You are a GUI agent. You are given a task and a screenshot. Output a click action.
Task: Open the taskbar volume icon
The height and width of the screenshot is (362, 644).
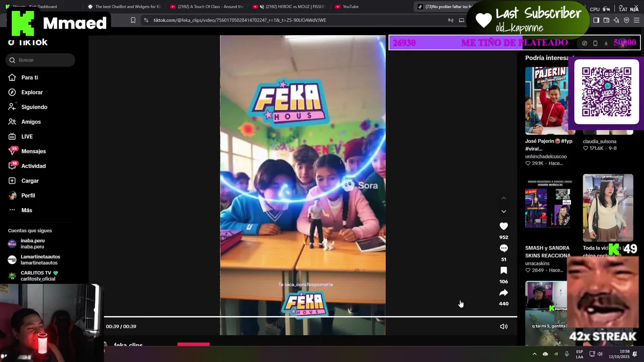[600, 354]
